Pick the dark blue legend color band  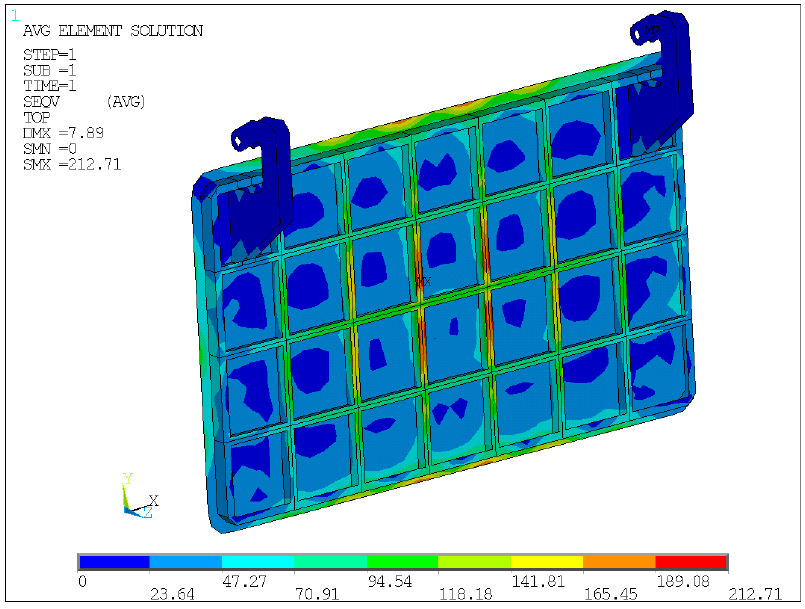114,562
